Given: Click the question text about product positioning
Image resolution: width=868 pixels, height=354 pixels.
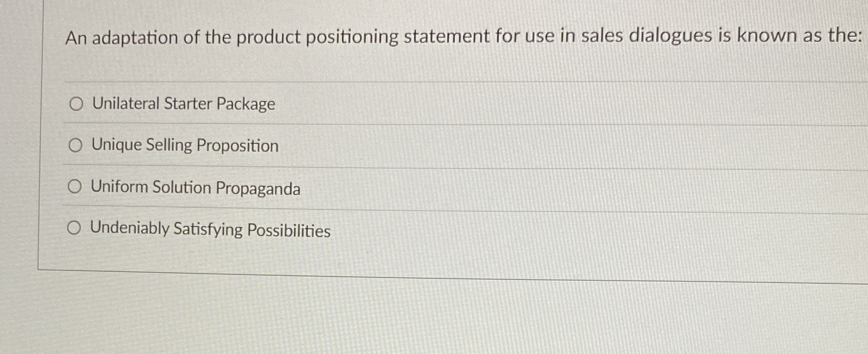Looking at the screenshot, I should click(463, 37).
